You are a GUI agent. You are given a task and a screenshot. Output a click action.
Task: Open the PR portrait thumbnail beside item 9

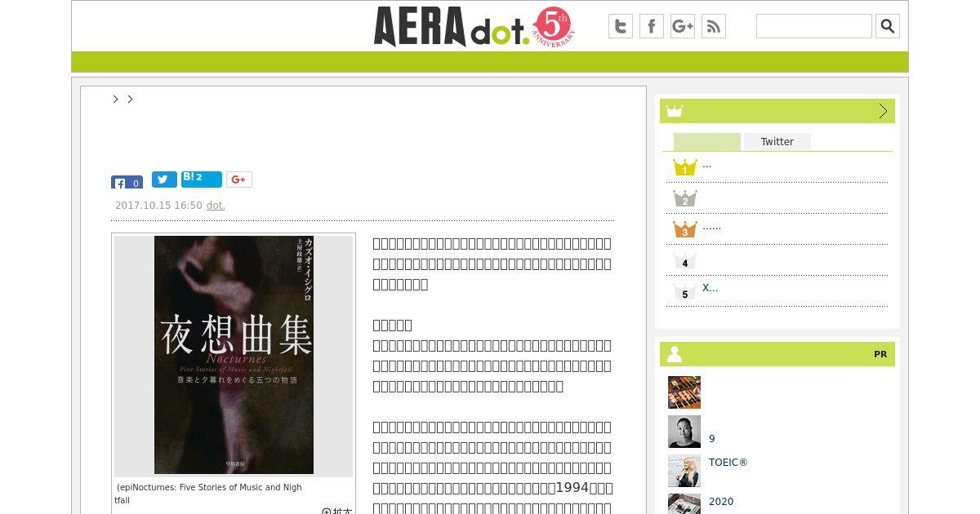click(684, 432)
